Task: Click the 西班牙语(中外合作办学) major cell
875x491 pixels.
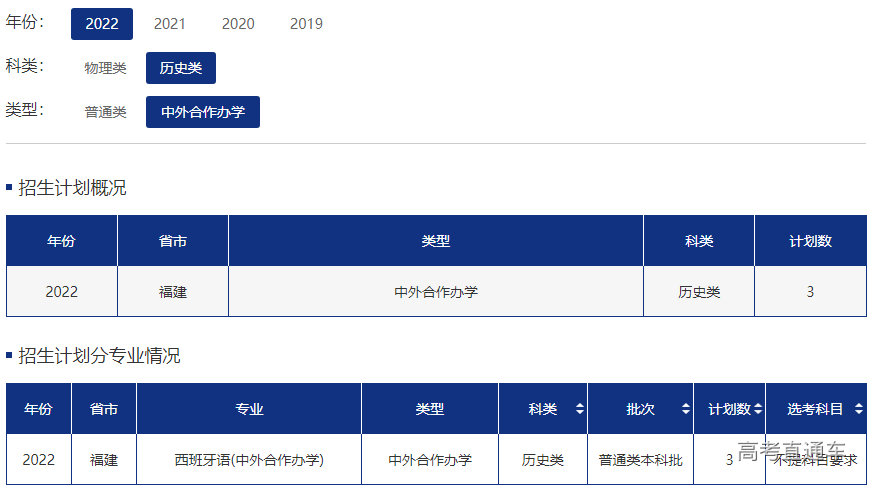Action: point(249,460)
